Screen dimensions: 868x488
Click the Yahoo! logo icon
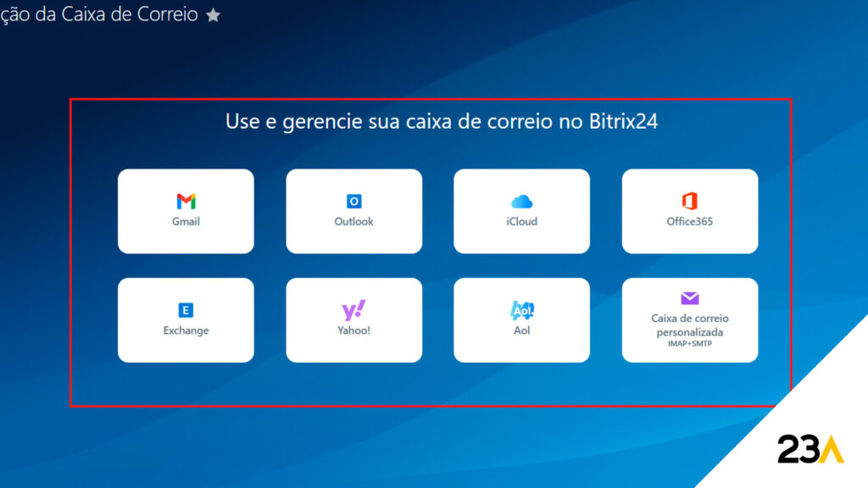[353, 310]
